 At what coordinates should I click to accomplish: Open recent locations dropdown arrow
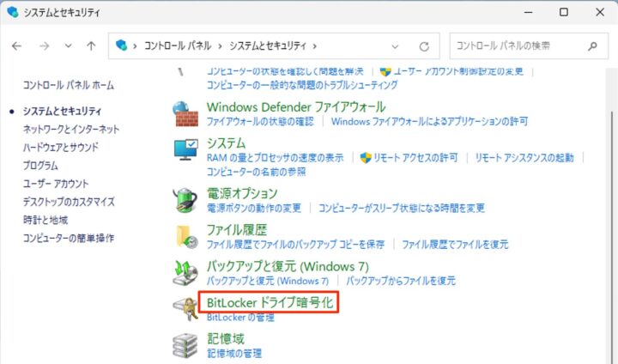[x=68, y=46]
